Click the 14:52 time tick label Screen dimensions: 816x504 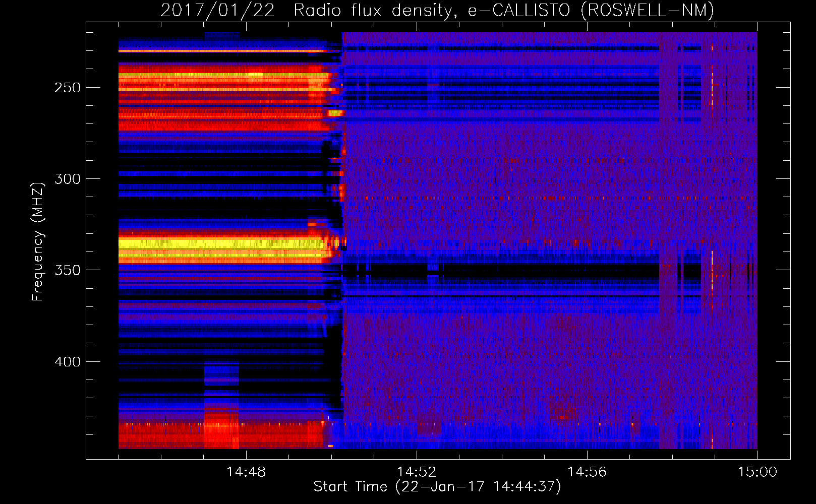click(417, 472)
